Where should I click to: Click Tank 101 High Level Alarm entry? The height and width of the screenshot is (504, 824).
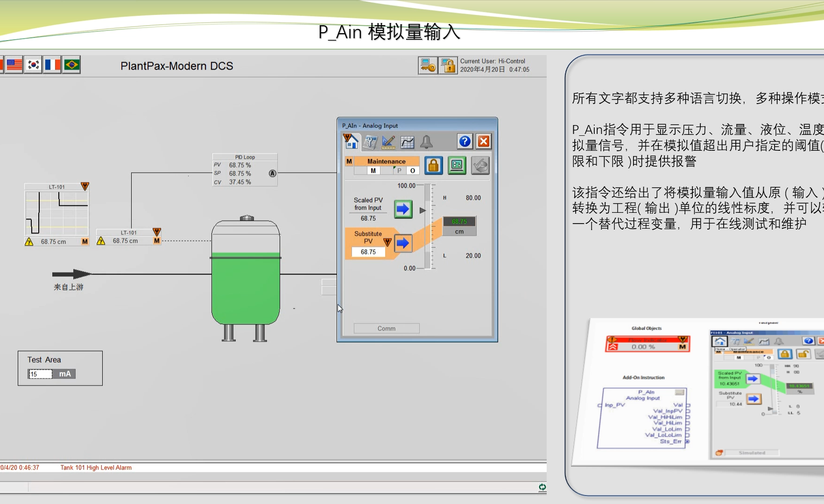96,468
